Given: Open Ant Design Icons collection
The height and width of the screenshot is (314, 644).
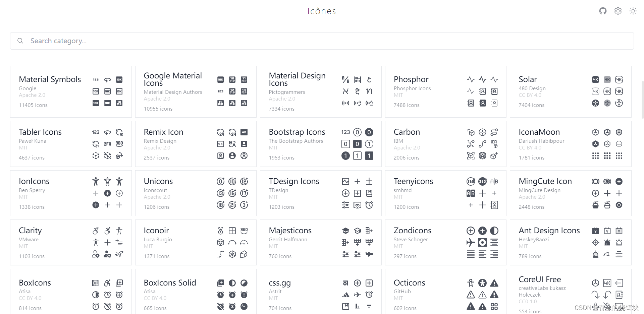Looking at the screenshot, I should click(x=571, y=243).
